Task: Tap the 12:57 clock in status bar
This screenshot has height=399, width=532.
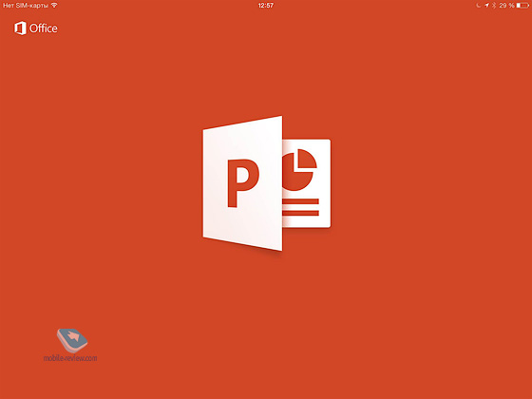Action: tap(266, 6)
